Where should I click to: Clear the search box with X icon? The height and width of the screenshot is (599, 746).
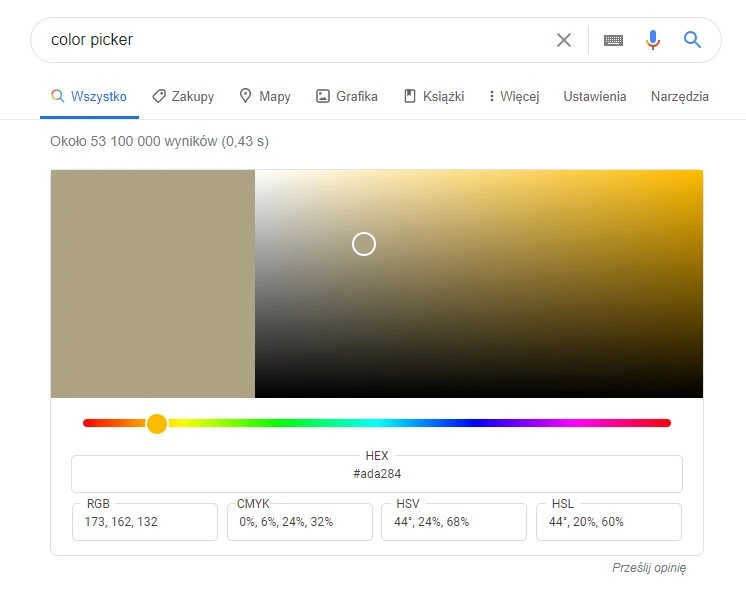tap(564, 40)
